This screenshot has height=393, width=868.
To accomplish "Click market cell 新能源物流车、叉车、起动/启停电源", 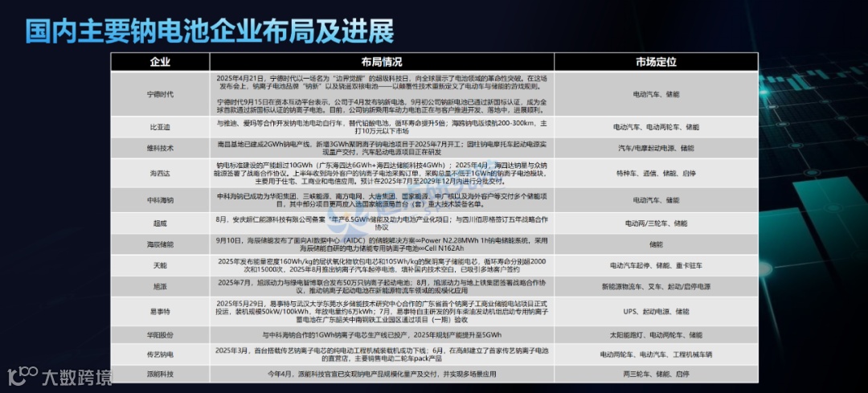I will pos(656,287).
